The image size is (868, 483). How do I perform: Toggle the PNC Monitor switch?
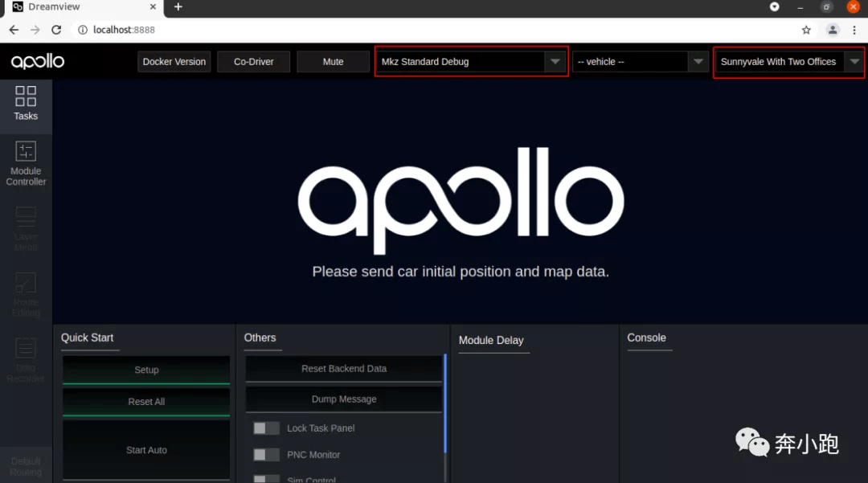(266, 455)
